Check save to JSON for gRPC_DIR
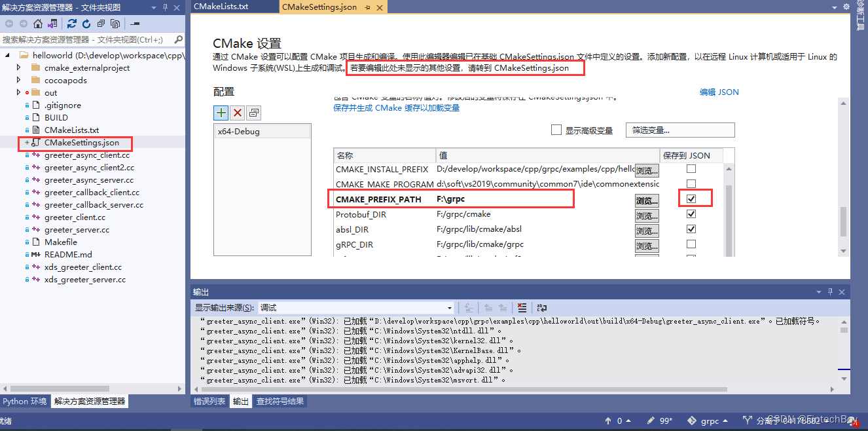The width and height of the screenshot is (868, 431). coord(691,244)
